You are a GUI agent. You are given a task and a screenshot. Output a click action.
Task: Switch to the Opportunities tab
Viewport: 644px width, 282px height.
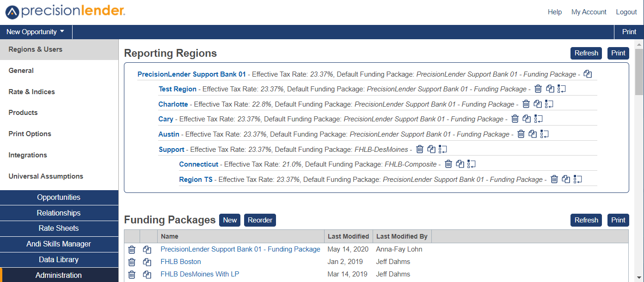pos(59,198)
